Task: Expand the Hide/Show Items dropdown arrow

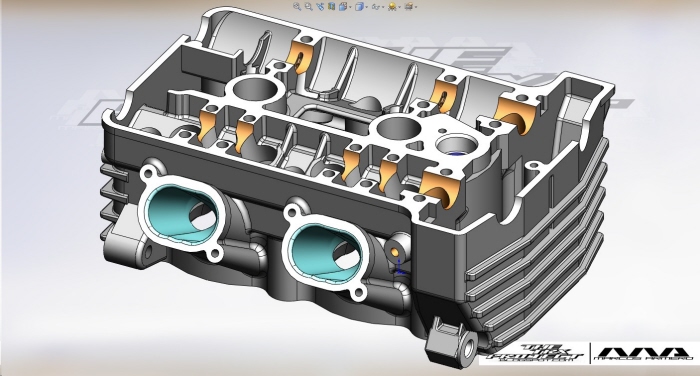Action: tap(383, 7)
